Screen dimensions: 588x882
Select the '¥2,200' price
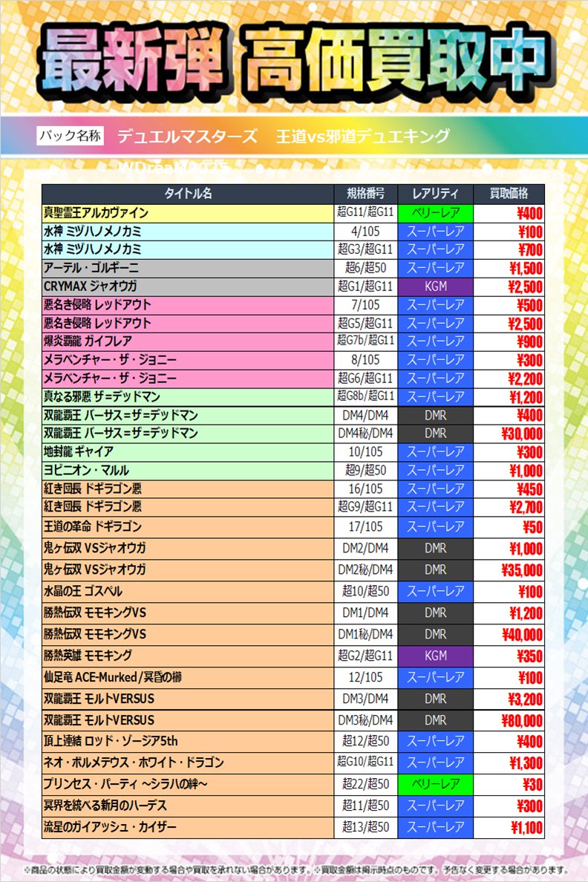(x=526, y=379)
